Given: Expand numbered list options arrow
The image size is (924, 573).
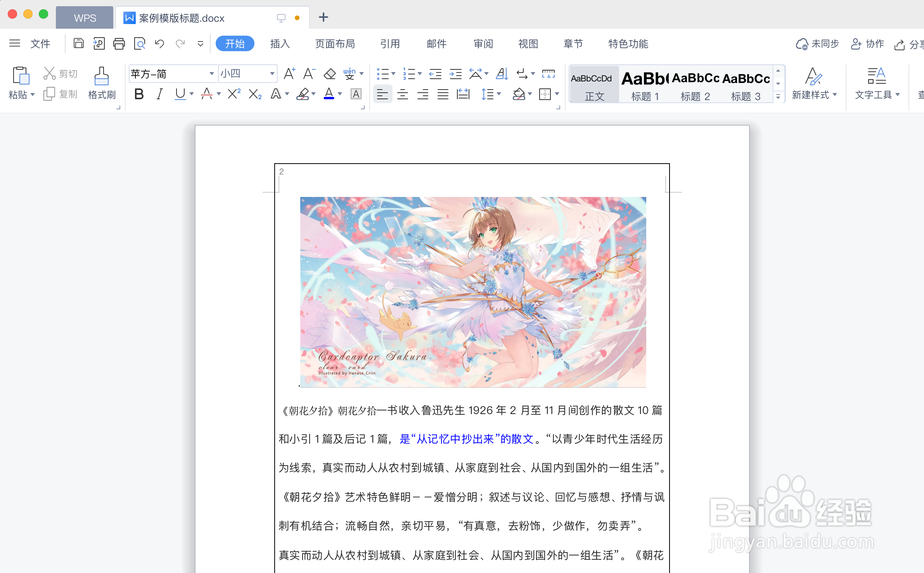Looking at the screenshot, I should click(419, 74).
